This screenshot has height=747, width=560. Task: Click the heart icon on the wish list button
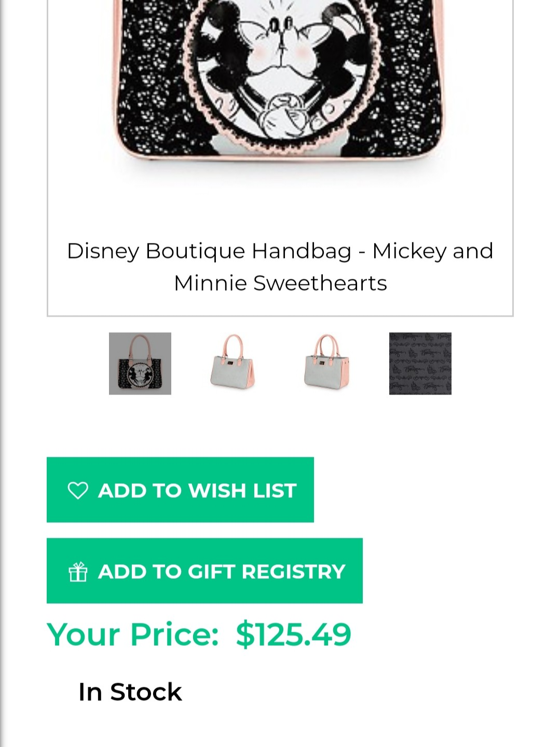coord(78,491)
